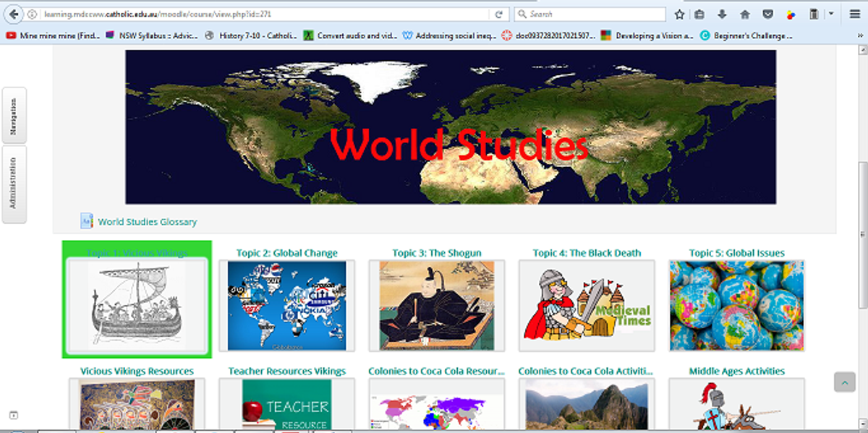
Task: Click the Pocket icon in the toolbar
Action: point(768,14)
